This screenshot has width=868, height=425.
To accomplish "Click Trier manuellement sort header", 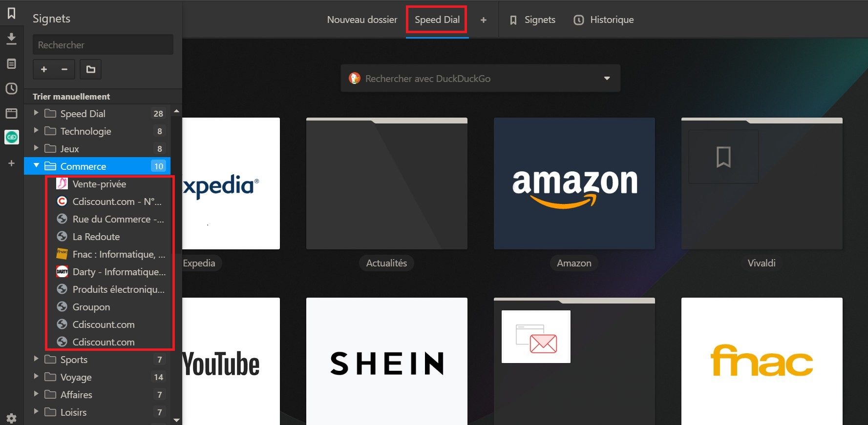I will tap(71, 97).
